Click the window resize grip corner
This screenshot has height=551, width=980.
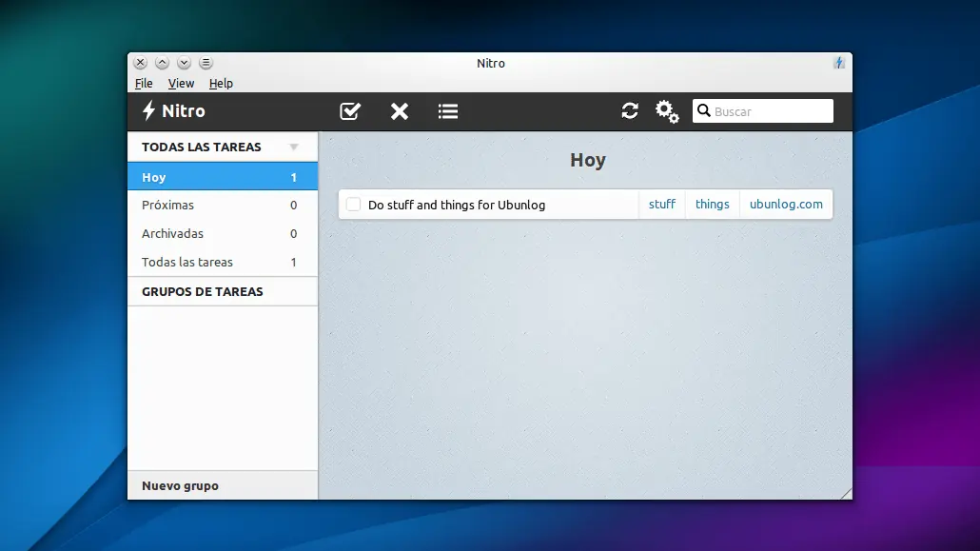pyautogui.click(x=846, y=494)
